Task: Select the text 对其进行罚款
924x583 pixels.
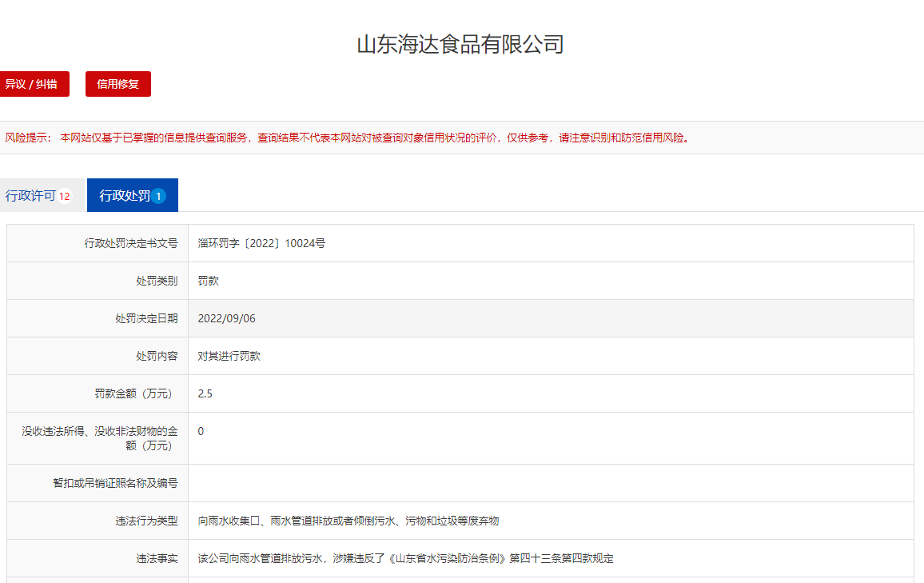Action: click(x=229, y=356)
